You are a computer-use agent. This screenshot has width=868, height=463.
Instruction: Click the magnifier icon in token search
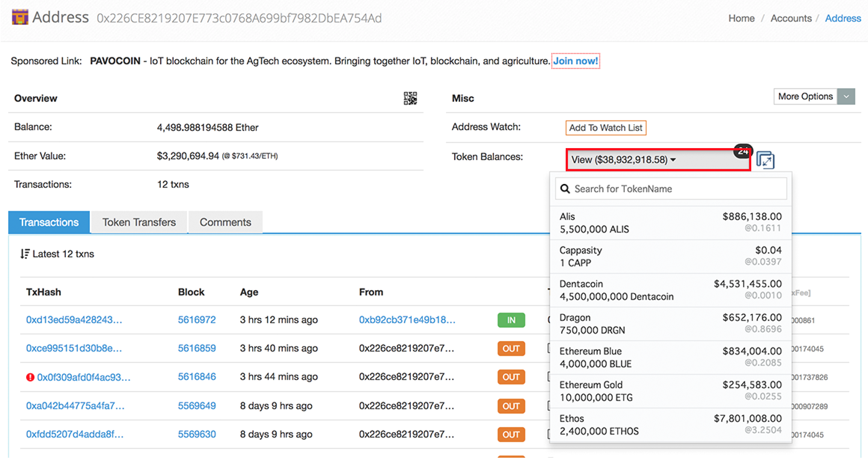[x=565, y=189]
